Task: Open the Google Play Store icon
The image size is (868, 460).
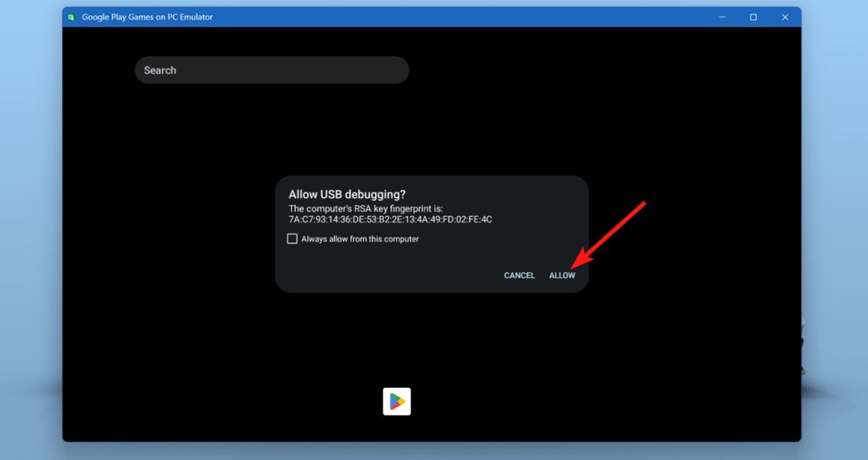Action: [397, 402]
